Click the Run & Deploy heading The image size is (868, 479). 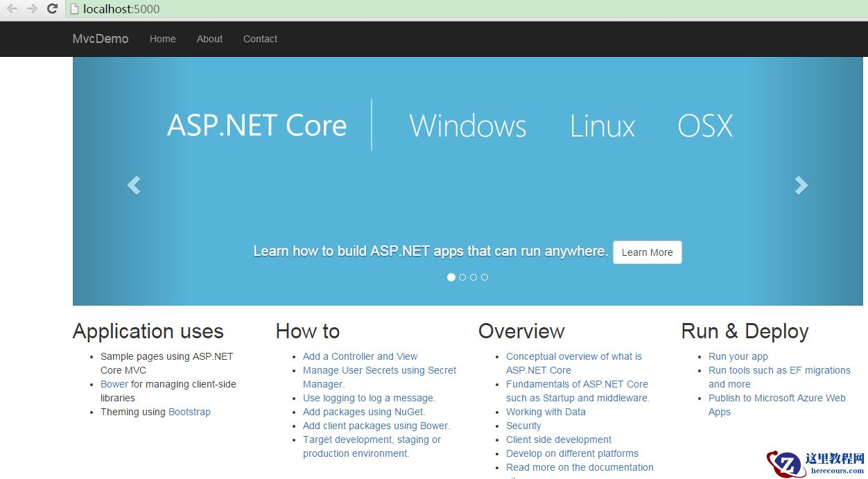pos(745,331)
